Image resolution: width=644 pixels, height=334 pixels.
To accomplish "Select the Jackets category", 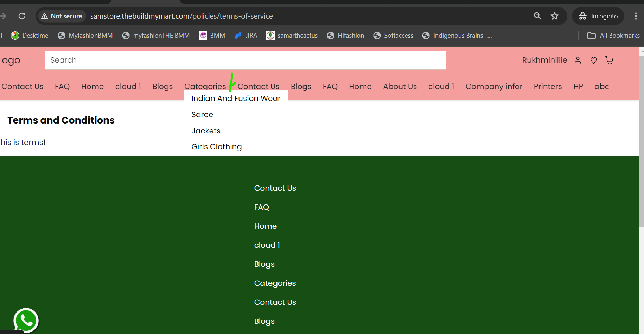I will pyautogui.click(x=206, y=131).
